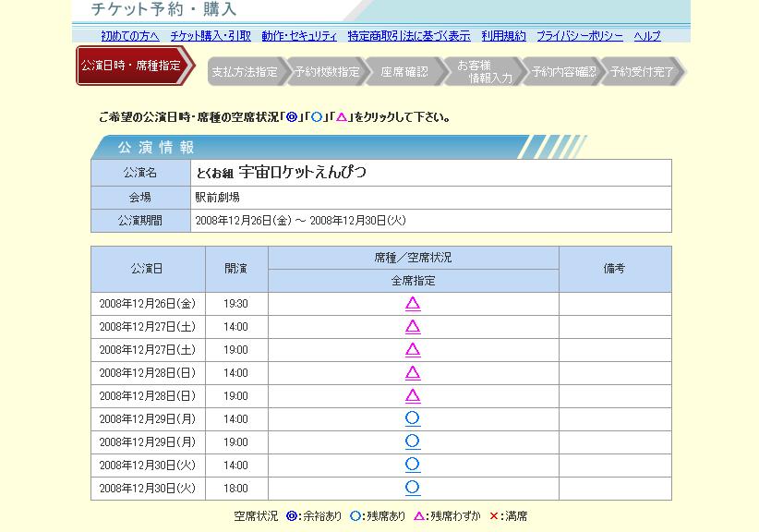Click the 備考 column header

pos(615,269)
